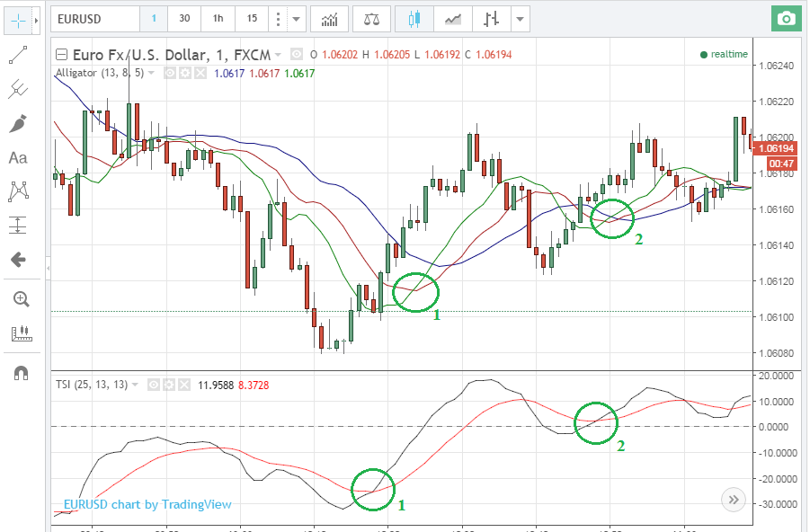Screen dimensions: 810x532
Task: Remove the TSI indicator with X
Action: pos(185,385)
